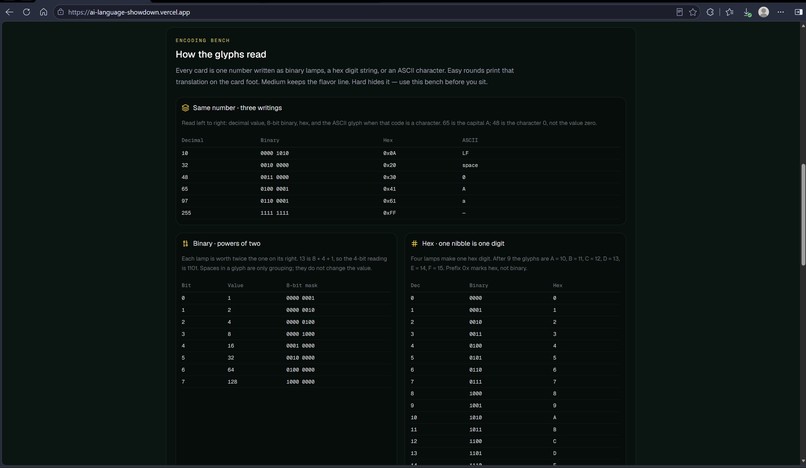Screen dimensions: 806x468
Task: Select the '1100' cell in Hex table
Action: click(x=475, y=442)
